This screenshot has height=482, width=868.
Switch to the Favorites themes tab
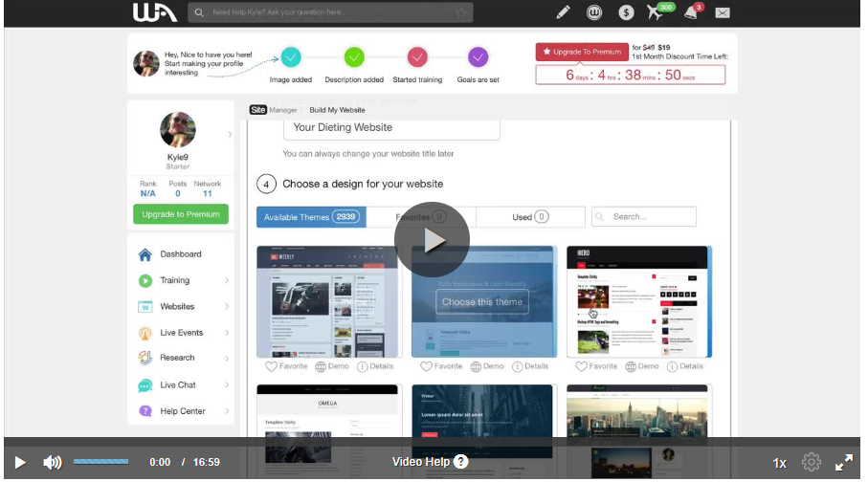tap(421, 217)
